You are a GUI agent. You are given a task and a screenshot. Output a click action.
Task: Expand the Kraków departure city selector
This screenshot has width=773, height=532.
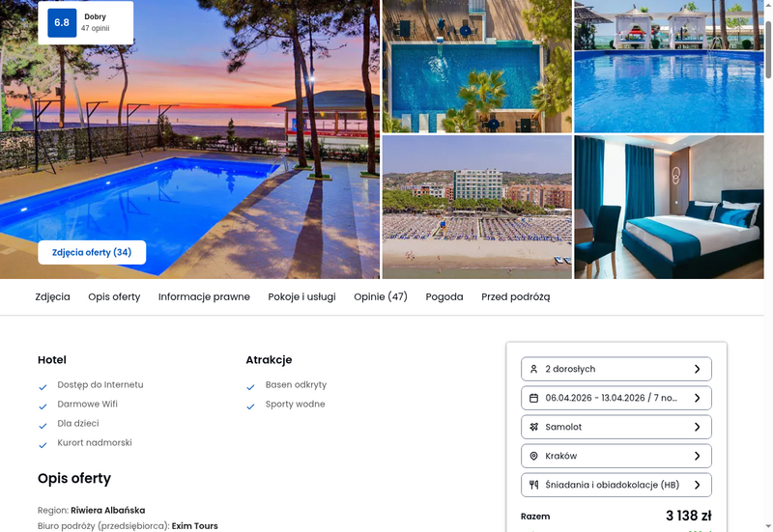(616, 456)
